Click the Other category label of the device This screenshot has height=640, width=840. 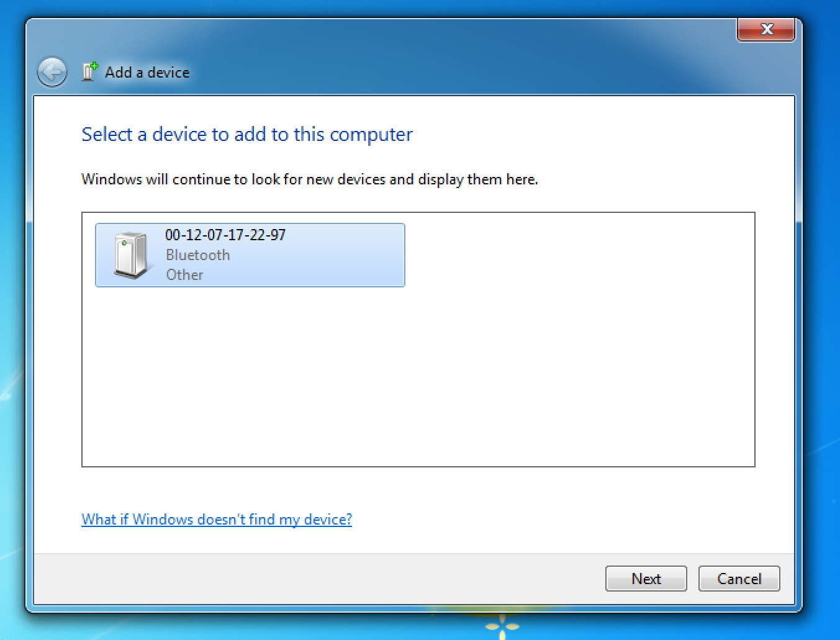[x=184, y=275]
